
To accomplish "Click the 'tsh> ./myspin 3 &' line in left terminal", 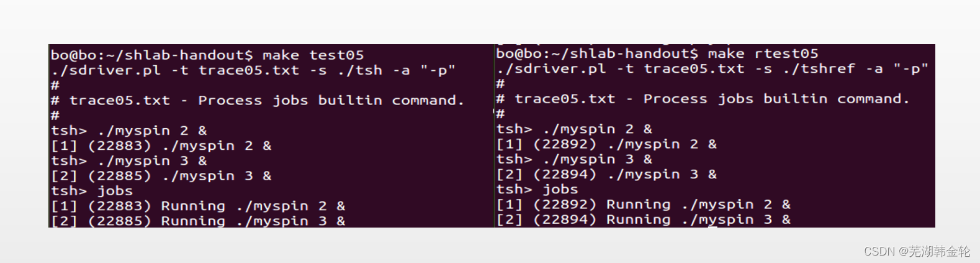I will [129, 160].
